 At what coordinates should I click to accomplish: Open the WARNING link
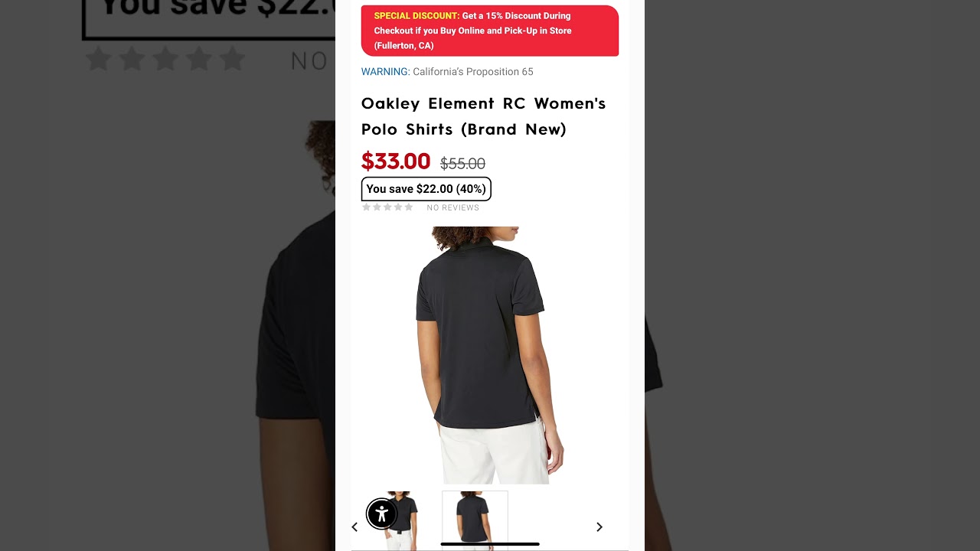(385, 72)
